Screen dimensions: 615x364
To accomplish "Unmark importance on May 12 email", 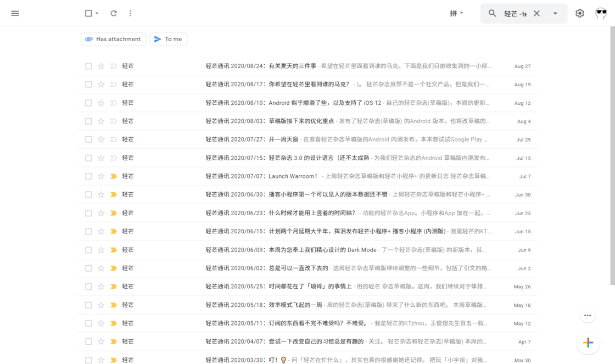I will click(114, 323).
